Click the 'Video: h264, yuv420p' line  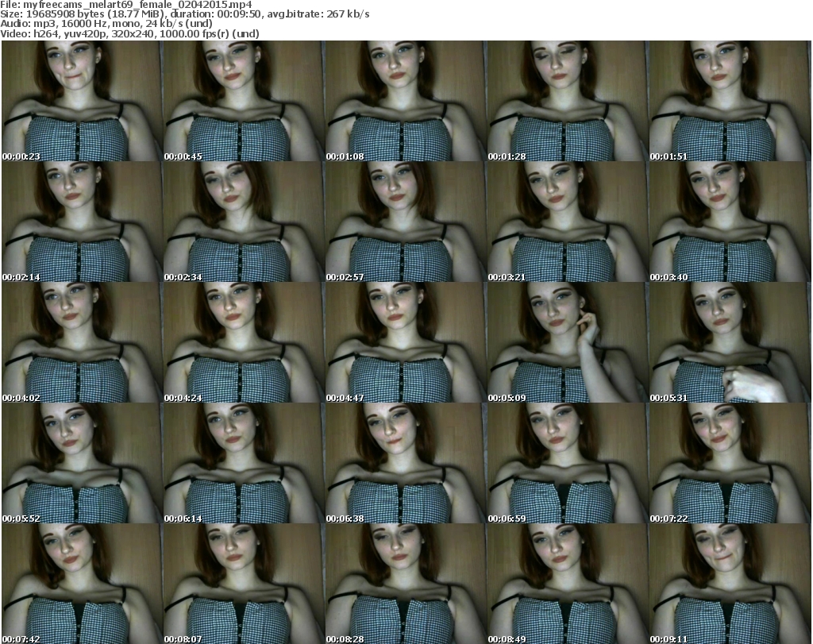(129, 33)
